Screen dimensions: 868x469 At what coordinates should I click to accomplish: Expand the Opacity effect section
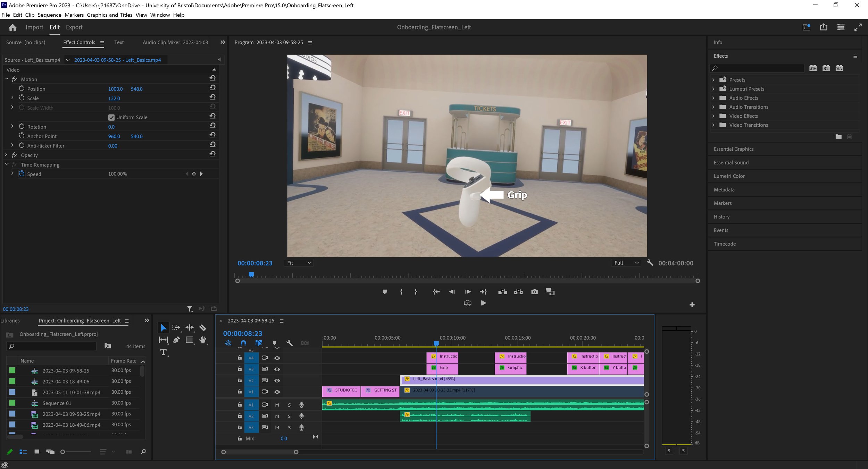click(x=6, y=155)
